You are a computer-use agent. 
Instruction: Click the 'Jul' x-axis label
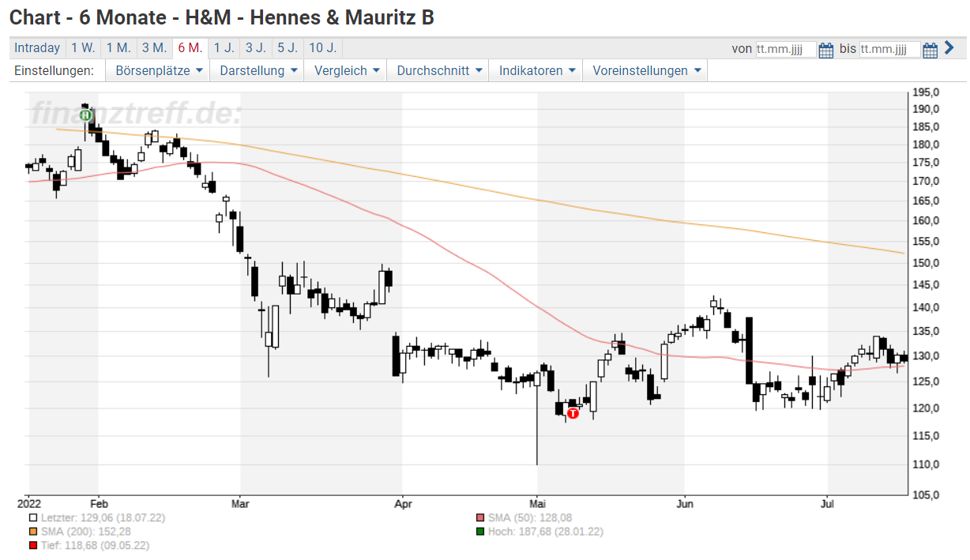point(828,502)
